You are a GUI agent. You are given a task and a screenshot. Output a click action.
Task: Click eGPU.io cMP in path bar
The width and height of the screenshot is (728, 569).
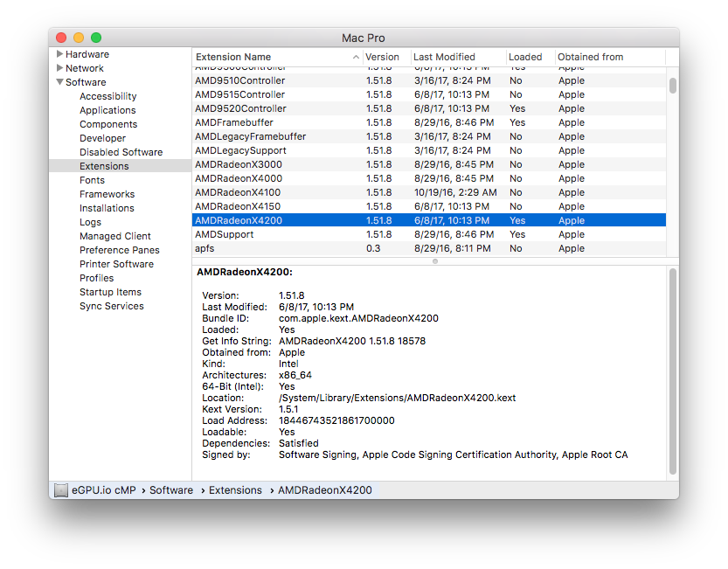[x=103, y=490]
